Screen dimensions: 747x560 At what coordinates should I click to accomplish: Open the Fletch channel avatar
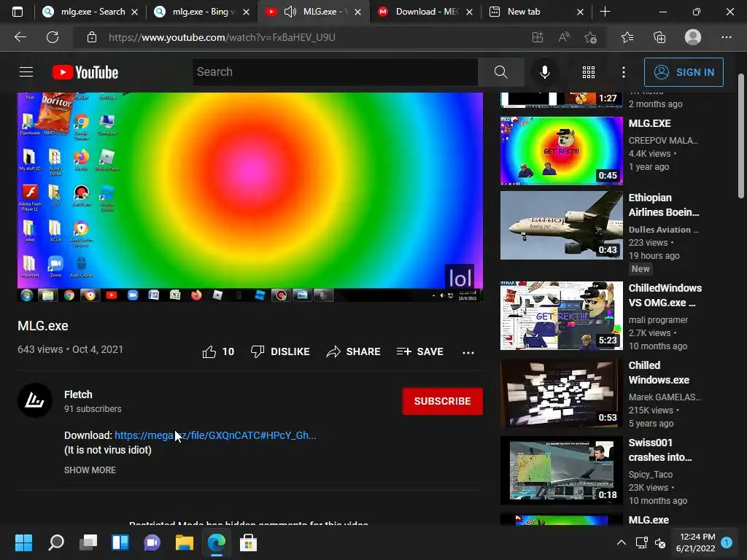pyautogui.click(x=35, y=400)
